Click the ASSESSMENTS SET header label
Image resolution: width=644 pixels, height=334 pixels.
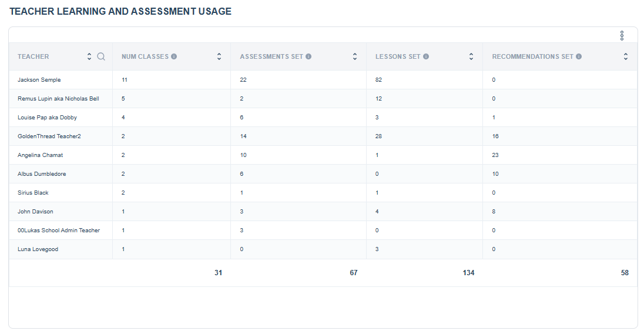pyautogui.click(x=271, y=56)
